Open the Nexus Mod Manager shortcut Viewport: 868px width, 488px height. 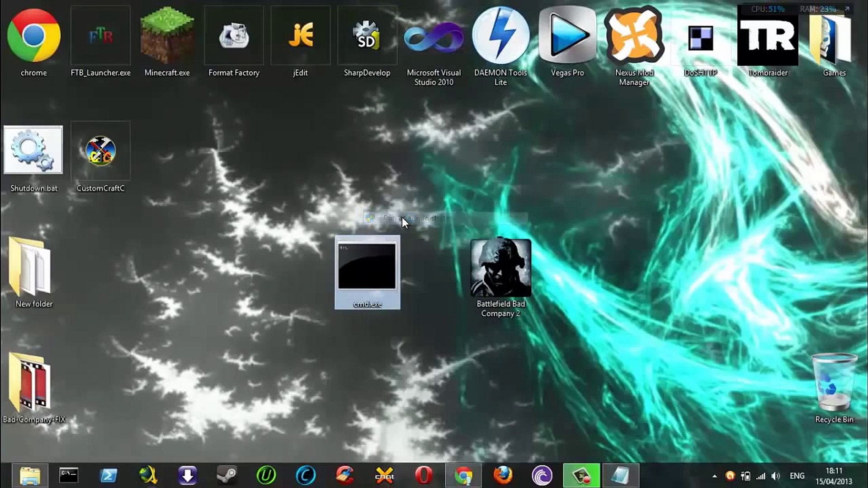(x=634, y=35)
